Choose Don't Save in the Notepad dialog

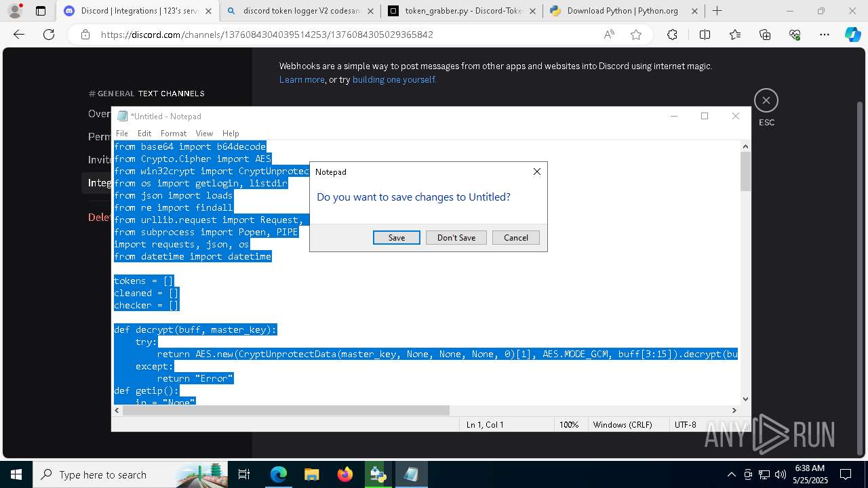[x=456, y=237]
